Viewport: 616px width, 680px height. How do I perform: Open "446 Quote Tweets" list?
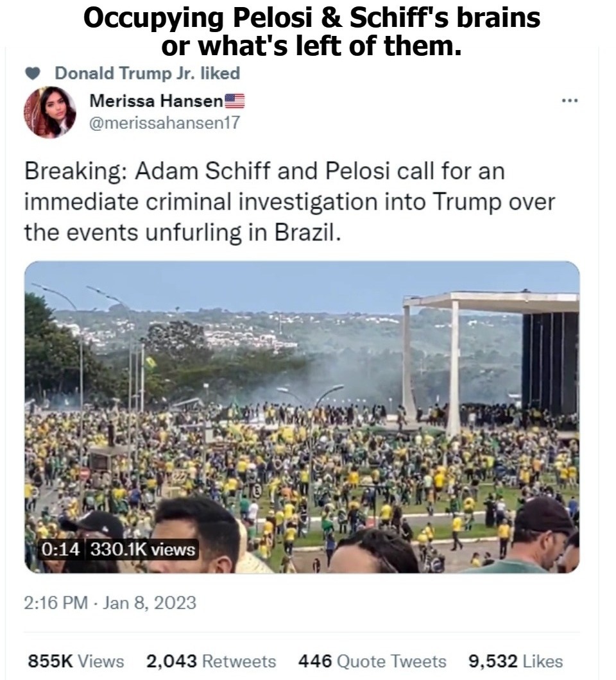click(372, 661)
